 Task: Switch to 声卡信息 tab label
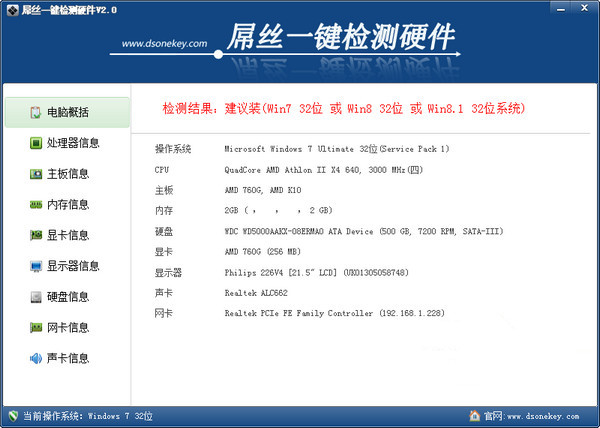click(68, 358)
